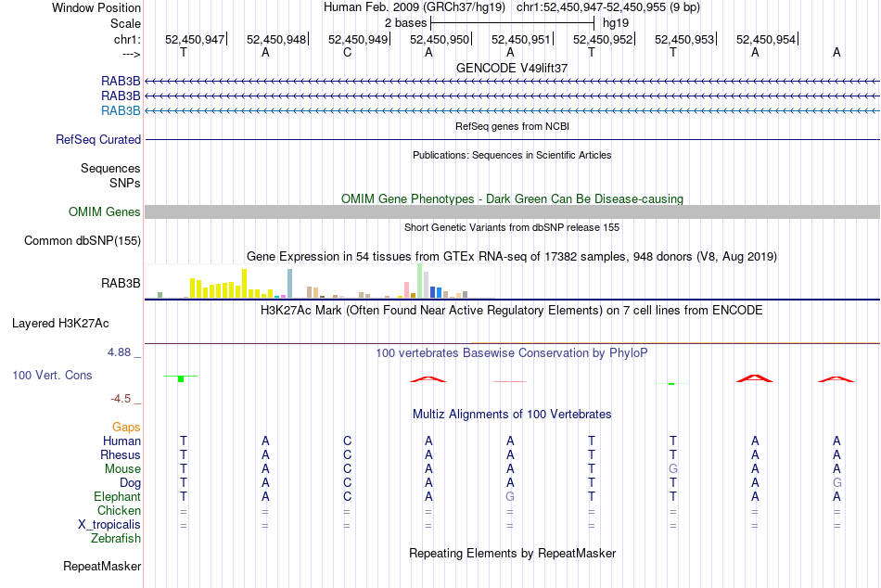This screenshot has height=588, width=881.
Task: Select the X_tropicalis alignment row label
Action: coord(109,525)
